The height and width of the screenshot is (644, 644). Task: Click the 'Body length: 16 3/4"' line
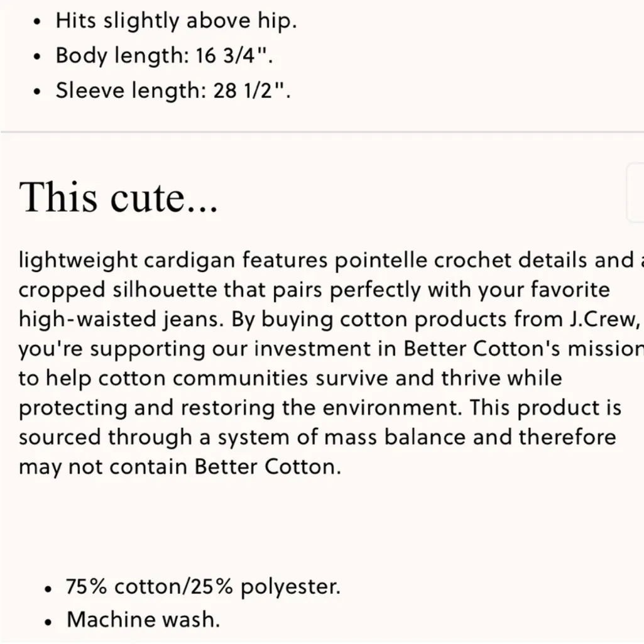pyautogui.click(x=165, y=56)
